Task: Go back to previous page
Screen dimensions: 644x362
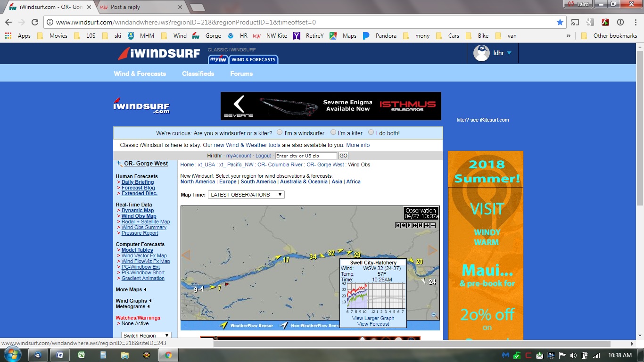Action: (x=8, y=22)
